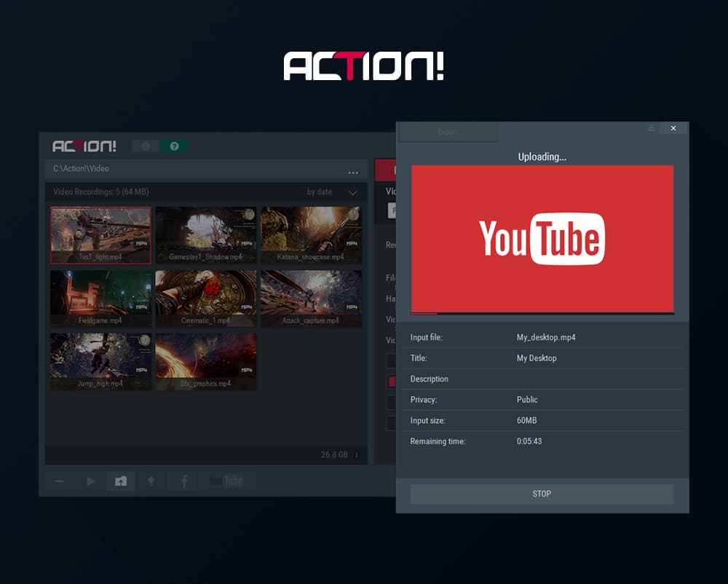Click the upload arrow icon in bottom toolbar
The height and width of the screenshot is (584, 728).
tap(151, 481)
